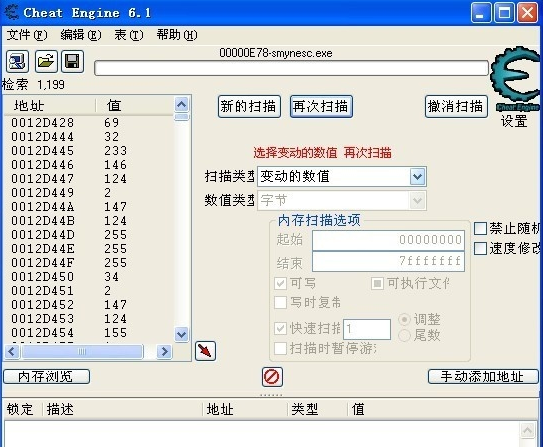Image resolution: width=543 pixels, height=447 pixels.
Task: Open the 文件(F) menu
Action: (x=27, y=35)
